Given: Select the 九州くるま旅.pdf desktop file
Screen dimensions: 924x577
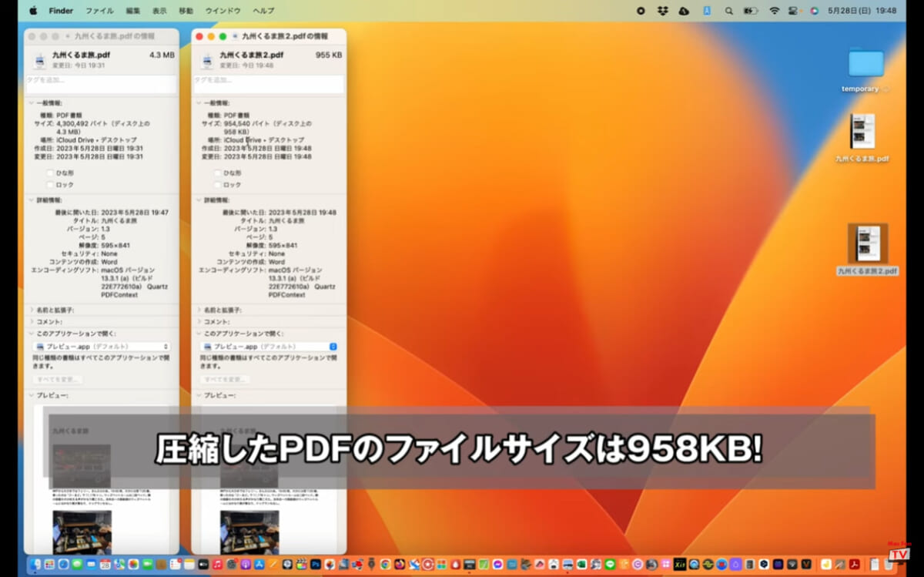Looking at the screenshot, I should (862, 139).
